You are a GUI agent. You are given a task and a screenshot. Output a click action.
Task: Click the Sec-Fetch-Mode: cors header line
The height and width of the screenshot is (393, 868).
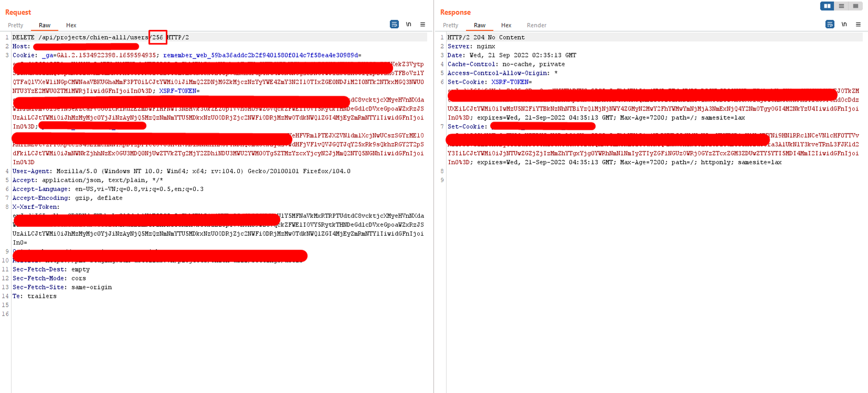coord(49,278)
